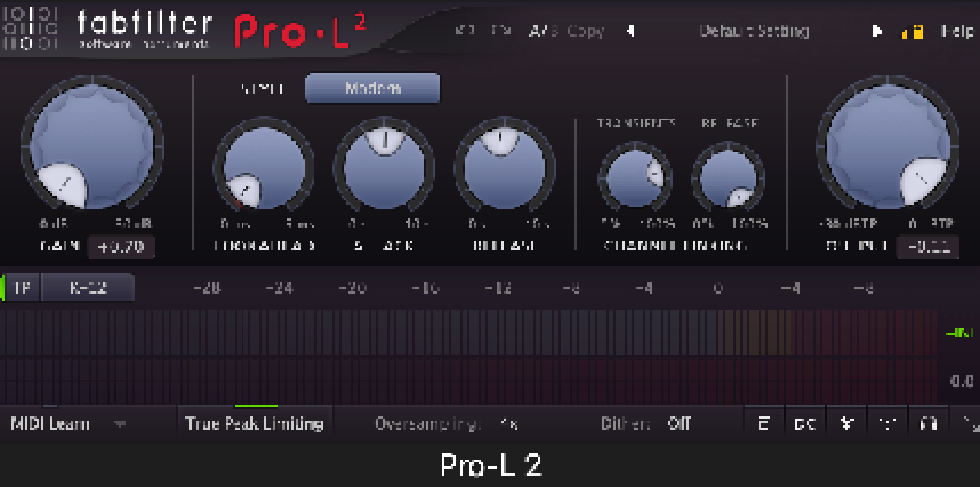Open the Default Setting preset menu
Image resolution: width=980 pixels, height=487 pixels.
753,31
